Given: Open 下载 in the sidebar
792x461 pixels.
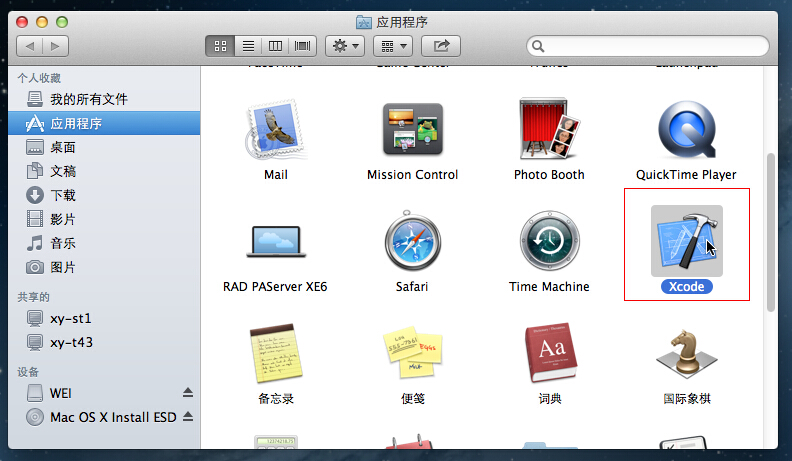Looking at the screenshot, I should click(104, 195).
